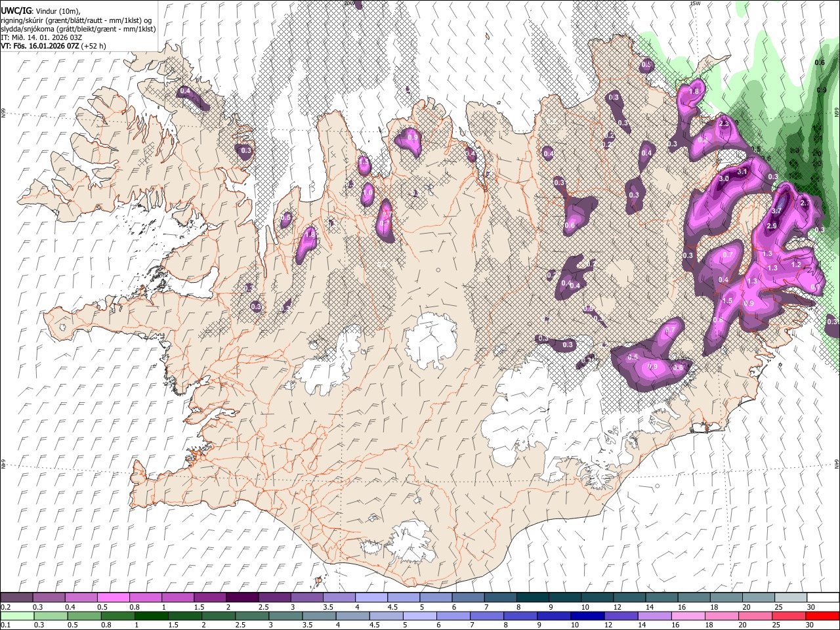Pick the darkest purple swatch labeled 2 in upper legend

pyautogui.click(x=242, y=598)
